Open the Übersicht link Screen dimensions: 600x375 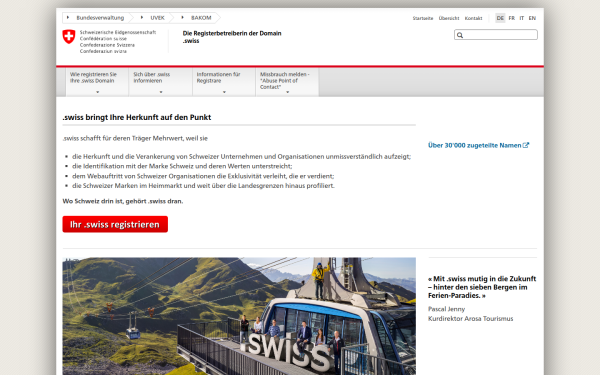449,18
